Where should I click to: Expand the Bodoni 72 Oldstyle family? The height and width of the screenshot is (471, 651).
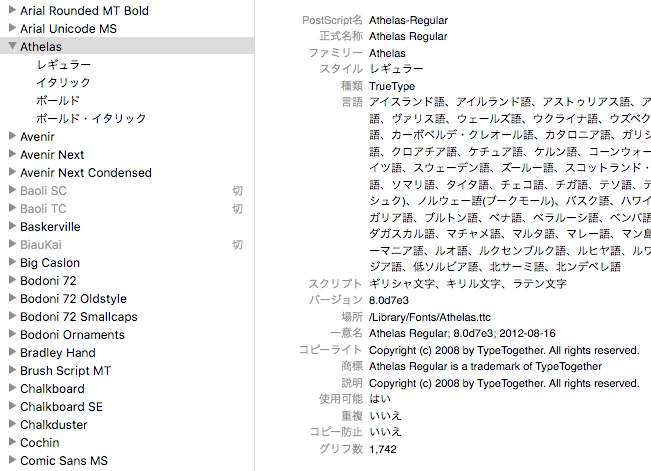click(x=12, y=298)
